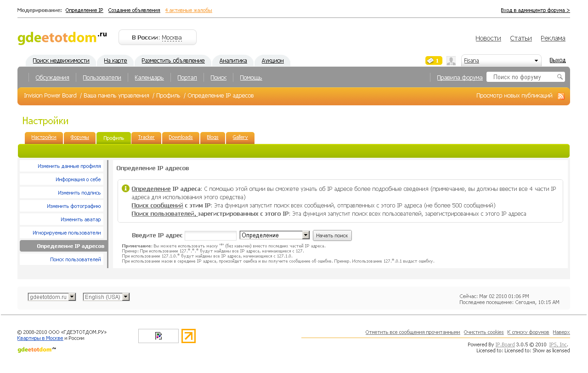588x373 pixels.
Task: View 4 активные жалобы link
Action: coord(189,10)
